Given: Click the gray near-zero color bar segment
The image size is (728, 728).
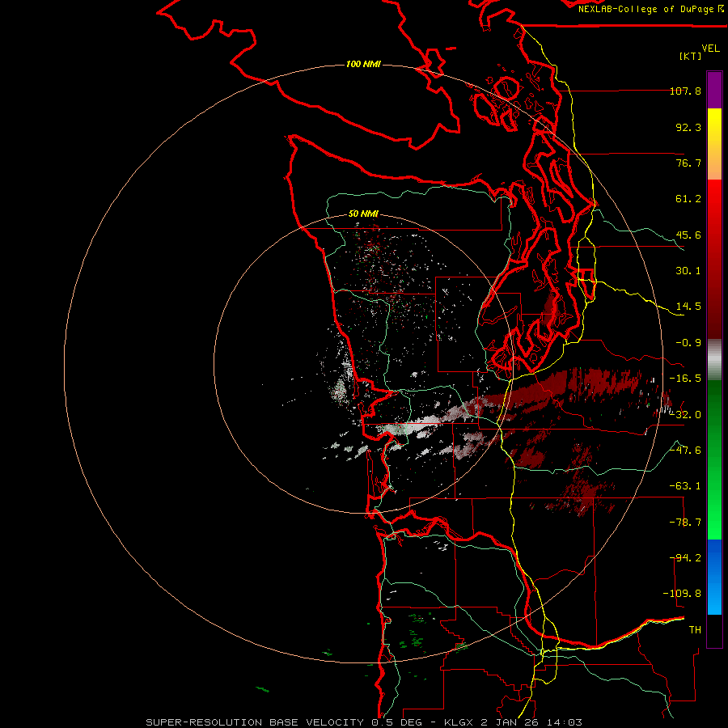Looking at the screenshot, I should coord(714,360).
